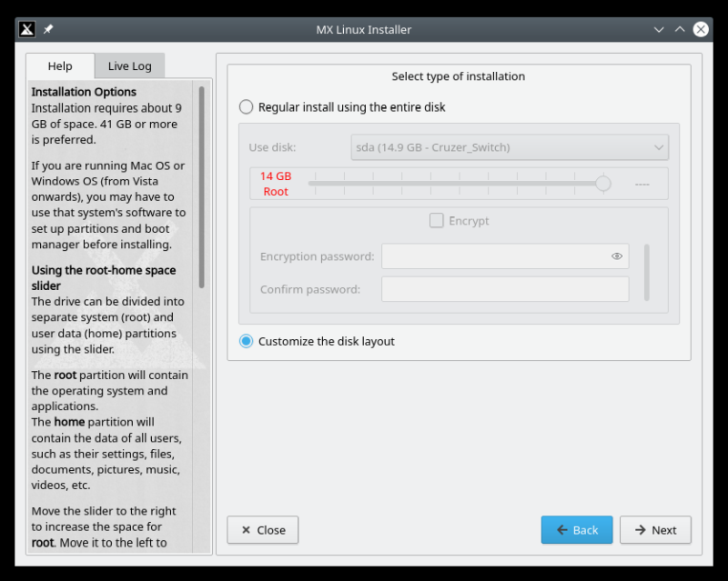
Task: Select Customize the disk layout option
Action: (247, 342)
